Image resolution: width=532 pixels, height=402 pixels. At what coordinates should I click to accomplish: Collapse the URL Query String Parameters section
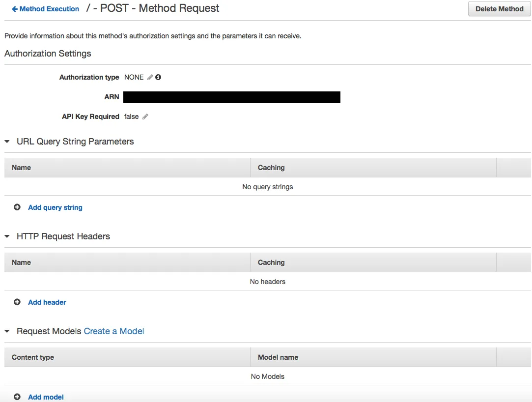7,142
